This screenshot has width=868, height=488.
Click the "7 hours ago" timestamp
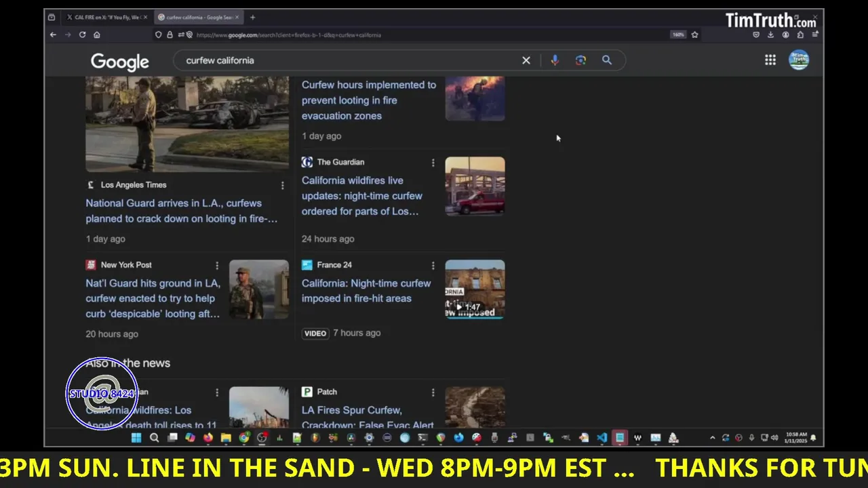357,333
